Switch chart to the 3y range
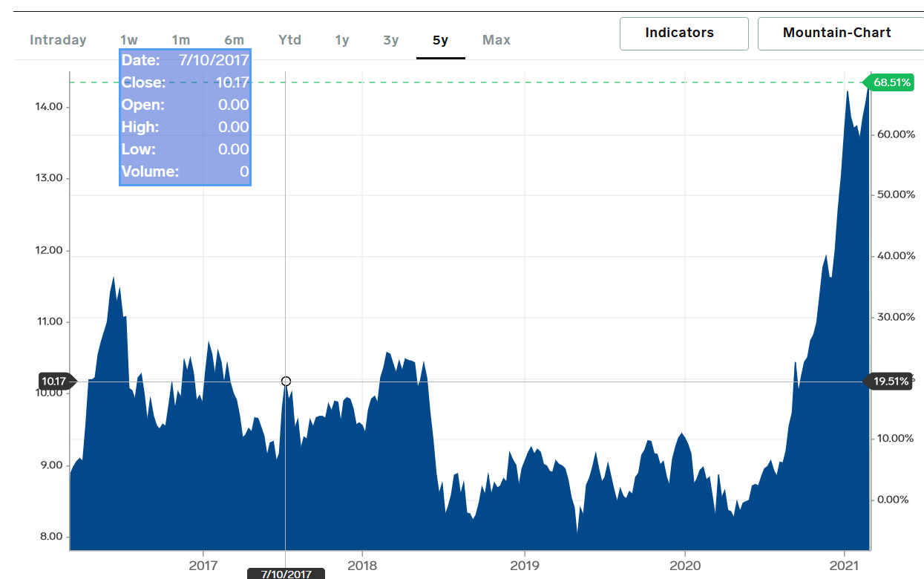Screen dimensions: 924x579 391,40
